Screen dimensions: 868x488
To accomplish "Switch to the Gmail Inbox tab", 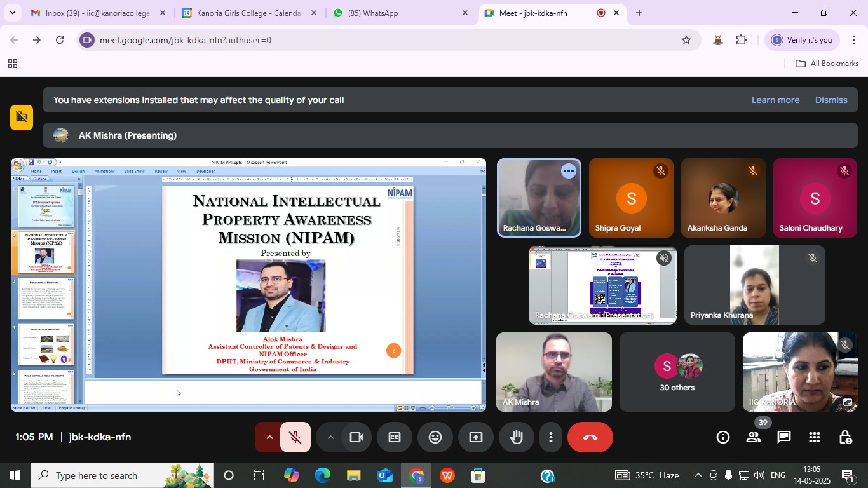I will [98, 13].
